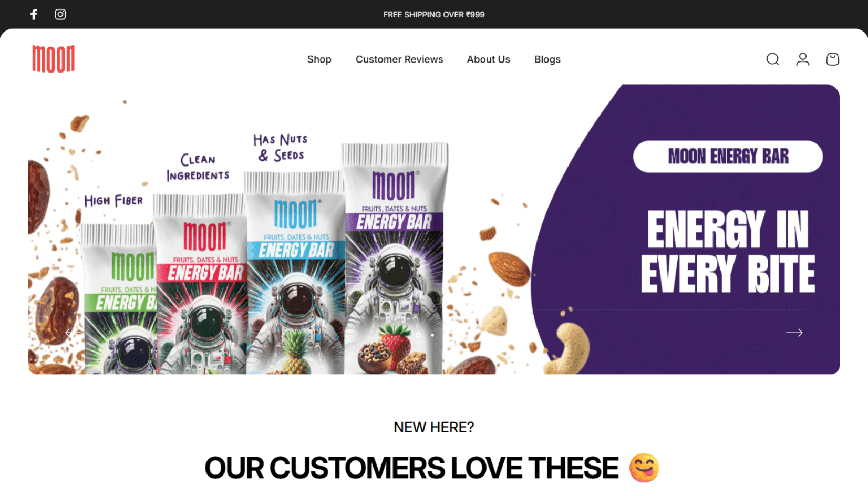
Task: Open the account login icon
Action: 802,59
